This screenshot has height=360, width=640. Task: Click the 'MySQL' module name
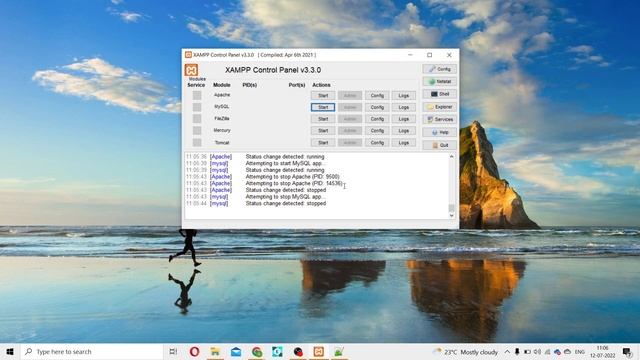(x=222, y=107)
